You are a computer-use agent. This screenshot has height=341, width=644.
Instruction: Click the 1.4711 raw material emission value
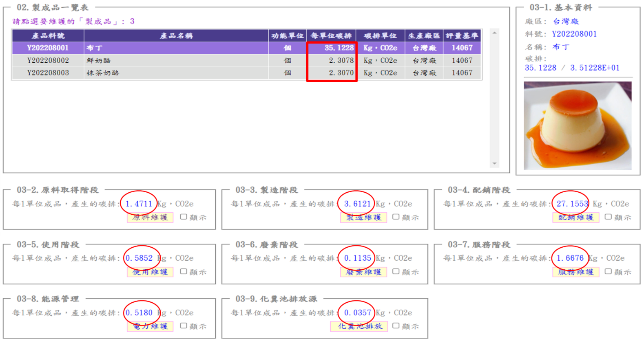point(139,204)
